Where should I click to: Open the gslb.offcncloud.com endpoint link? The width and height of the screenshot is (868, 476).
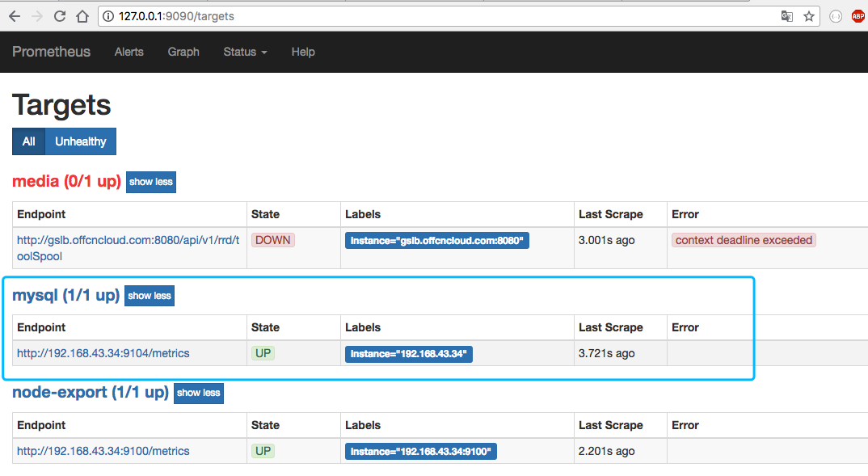[128, 248]
